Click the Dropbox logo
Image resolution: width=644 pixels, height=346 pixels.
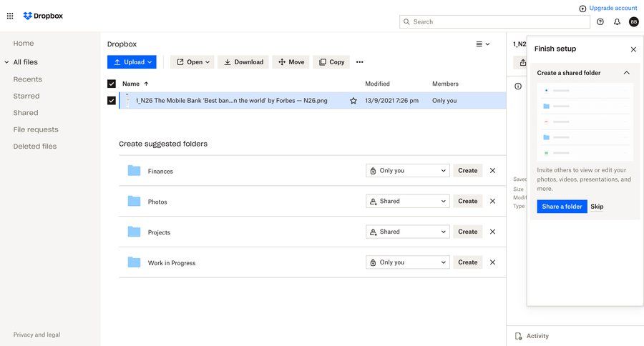43,16
